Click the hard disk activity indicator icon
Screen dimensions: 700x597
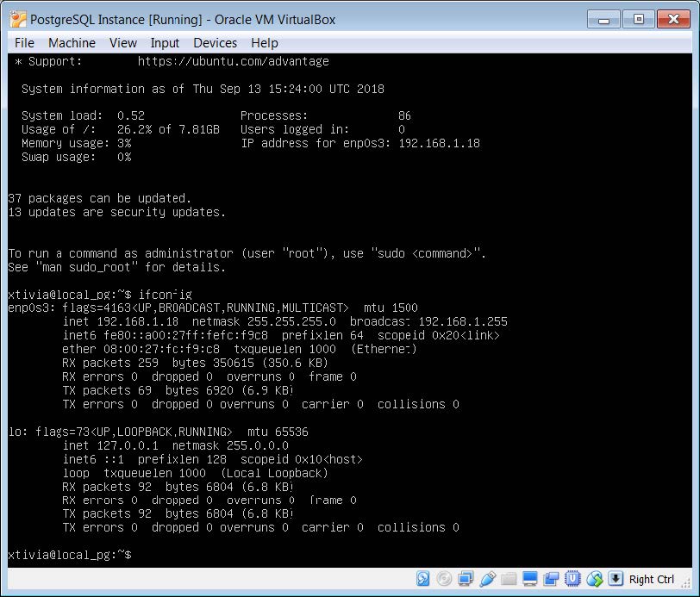click(x=422, y=579)
